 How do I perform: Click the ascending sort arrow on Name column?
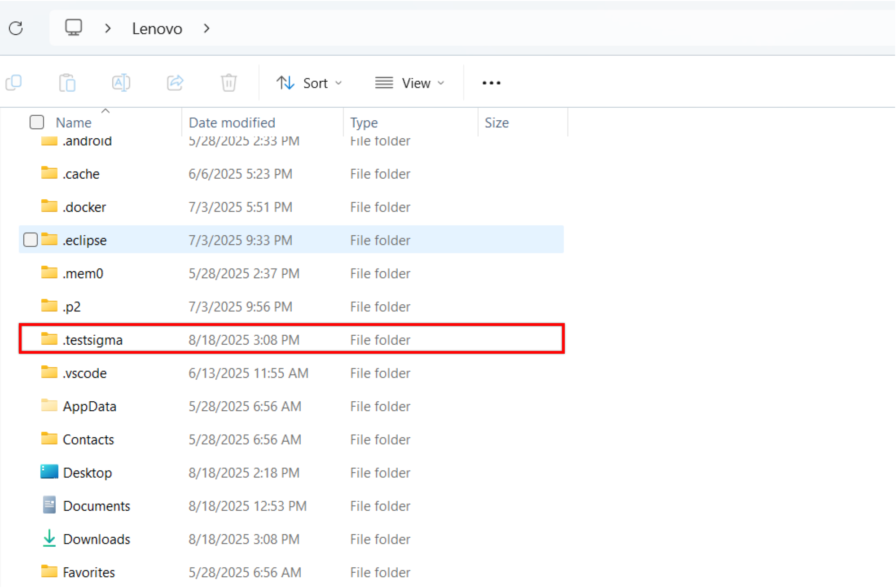tap(106, 110)
